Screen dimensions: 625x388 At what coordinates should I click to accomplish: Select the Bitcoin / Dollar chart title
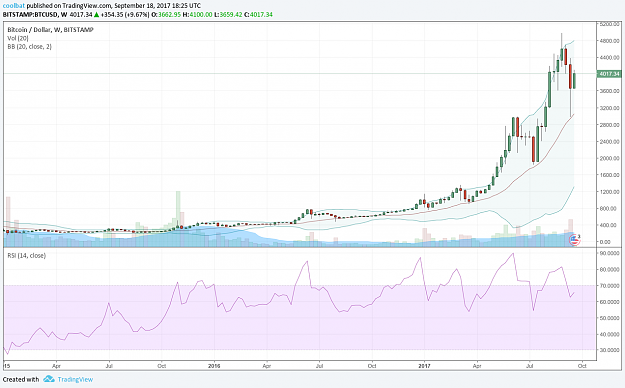click(50, 30)
